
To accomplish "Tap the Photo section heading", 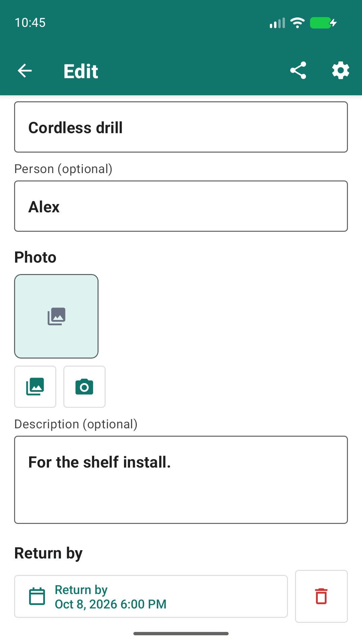I will point(35,257).
